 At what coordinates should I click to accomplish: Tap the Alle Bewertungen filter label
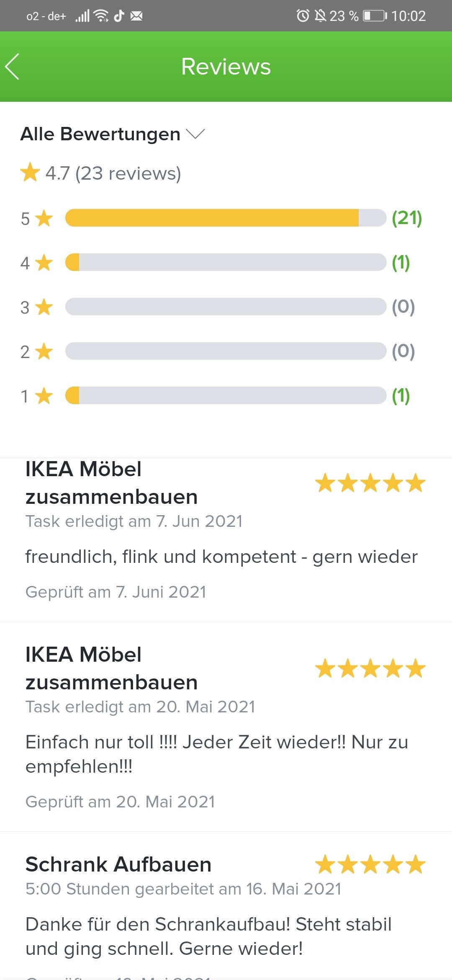tap(100, 134)
